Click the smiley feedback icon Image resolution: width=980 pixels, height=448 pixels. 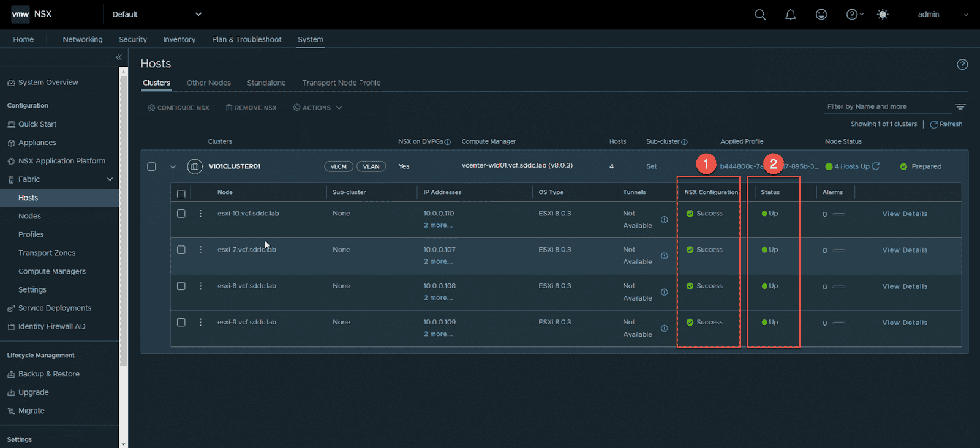tap(821, 15)
